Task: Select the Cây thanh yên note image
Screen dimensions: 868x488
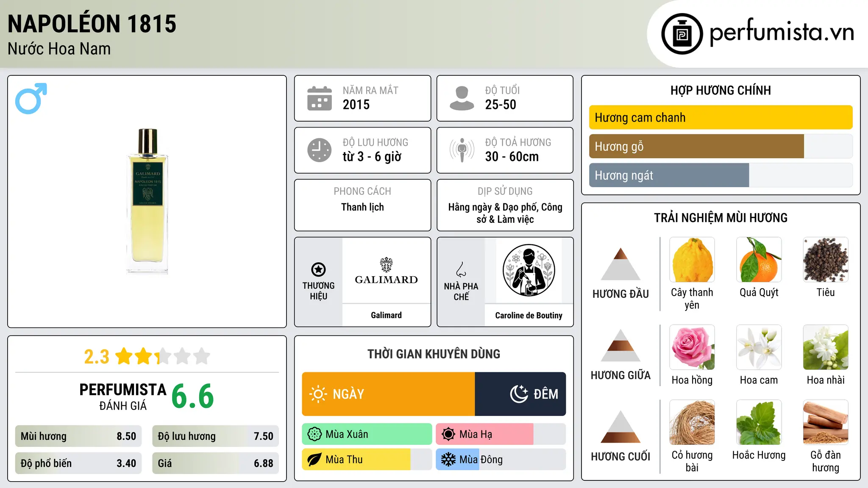Action: pos(692,260)
